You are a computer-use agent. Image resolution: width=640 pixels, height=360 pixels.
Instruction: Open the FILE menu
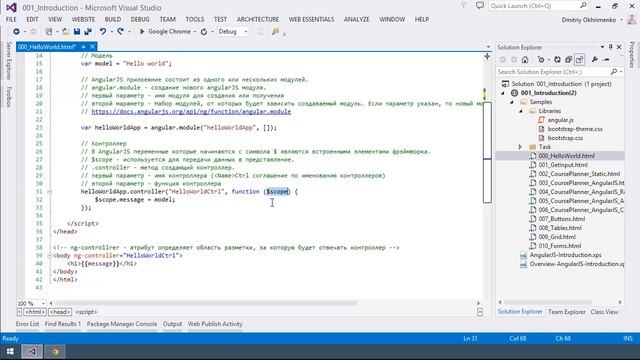[11, 19]
